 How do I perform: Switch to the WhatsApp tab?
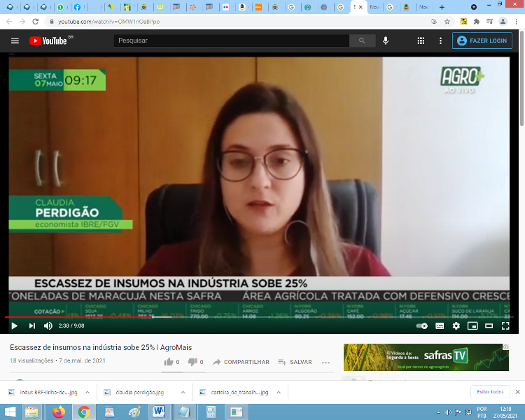61,7
